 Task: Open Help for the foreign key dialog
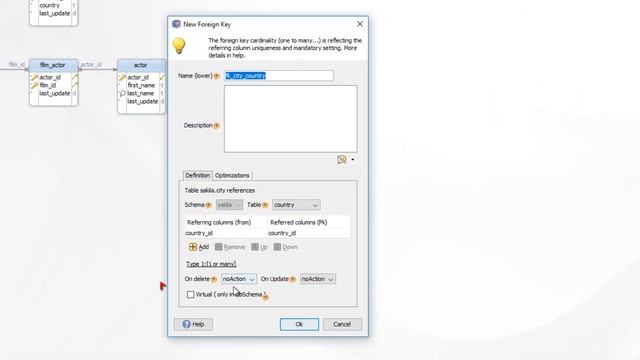click(x=193, y=324)
